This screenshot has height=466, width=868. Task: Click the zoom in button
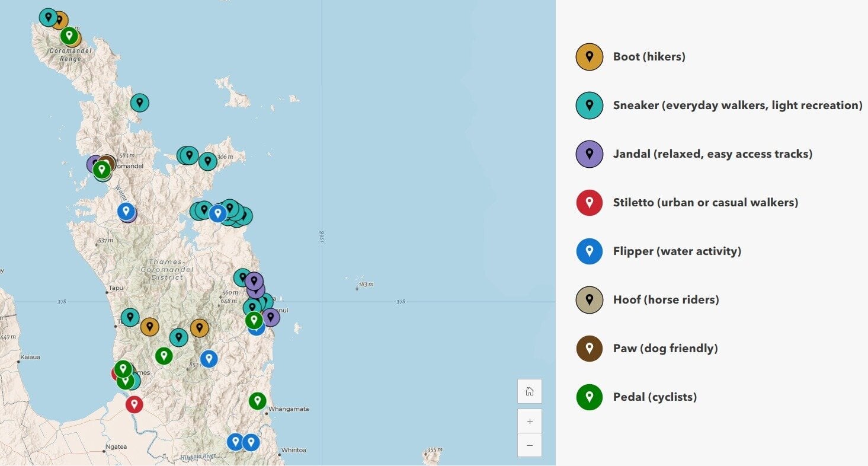click(529, 420)
